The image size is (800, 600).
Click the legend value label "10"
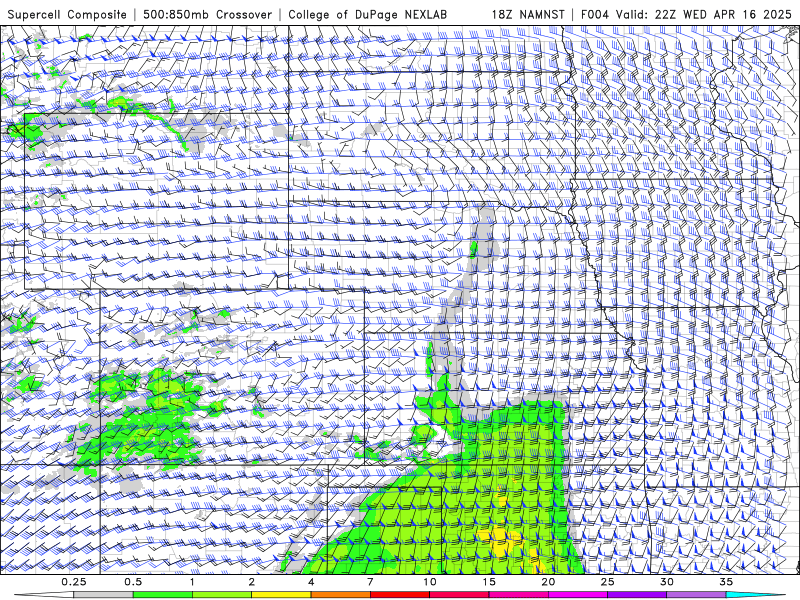430,582
